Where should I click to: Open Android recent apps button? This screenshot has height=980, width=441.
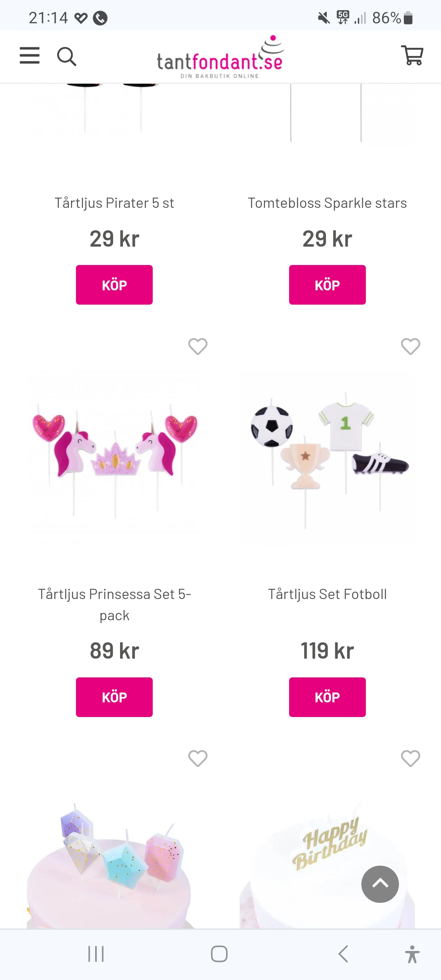(x=96, y=954)
